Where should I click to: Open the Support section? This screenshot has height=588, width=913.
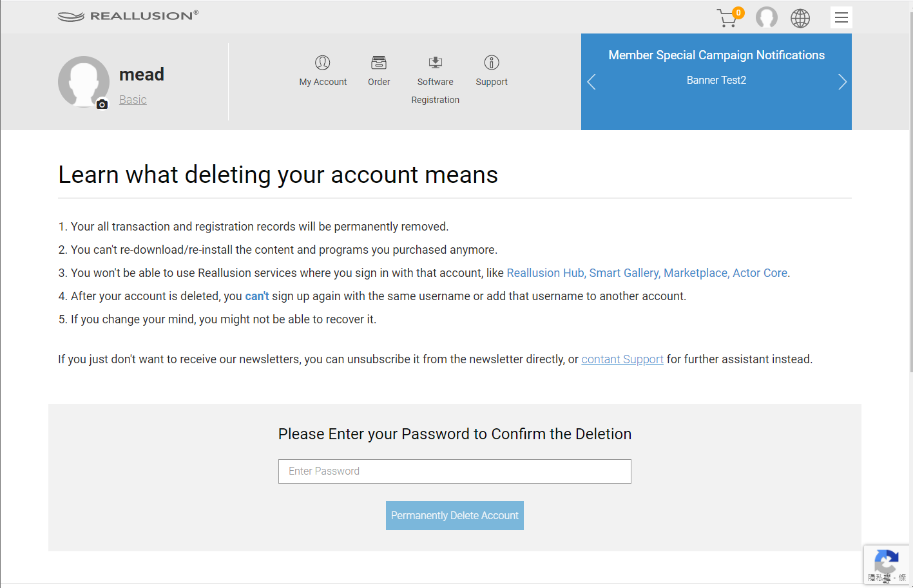[492, 71]
